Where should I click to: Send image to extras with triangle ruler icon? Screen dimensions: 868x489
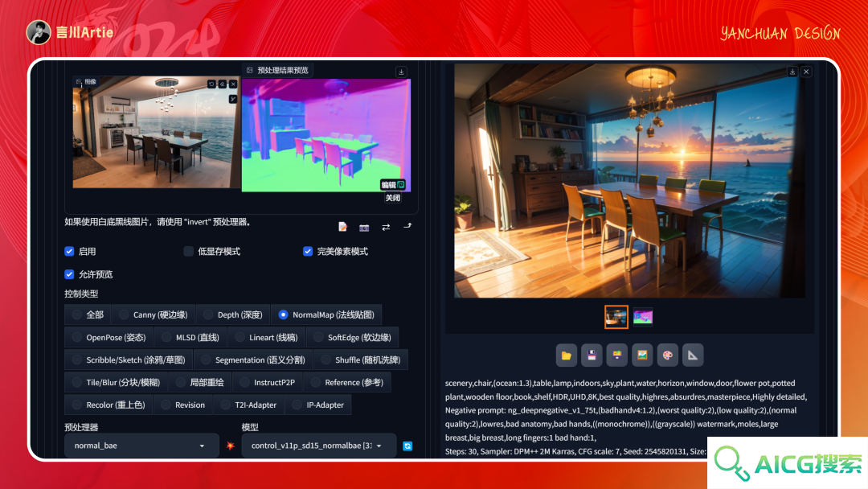click(693, 355)
